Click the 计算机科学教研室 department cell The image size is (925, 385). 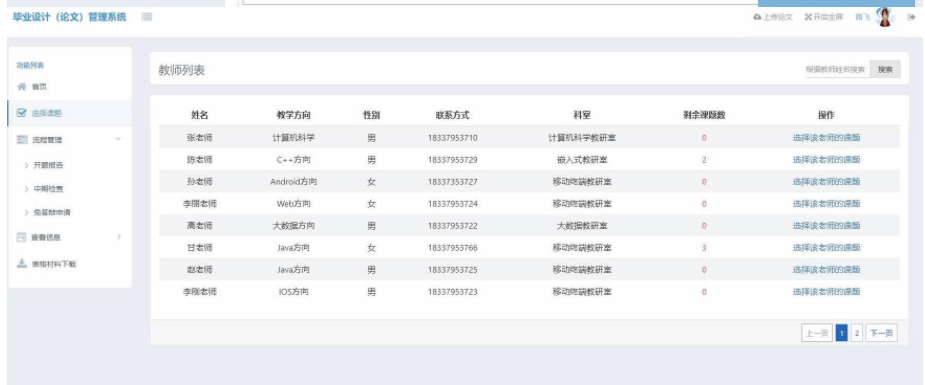click(582, 138)
